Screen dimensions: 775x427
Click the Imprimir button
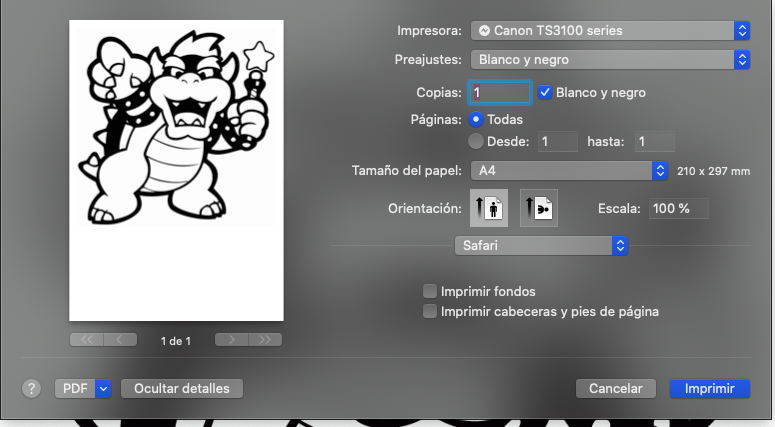pyautogui.click(x=710, y=389)
